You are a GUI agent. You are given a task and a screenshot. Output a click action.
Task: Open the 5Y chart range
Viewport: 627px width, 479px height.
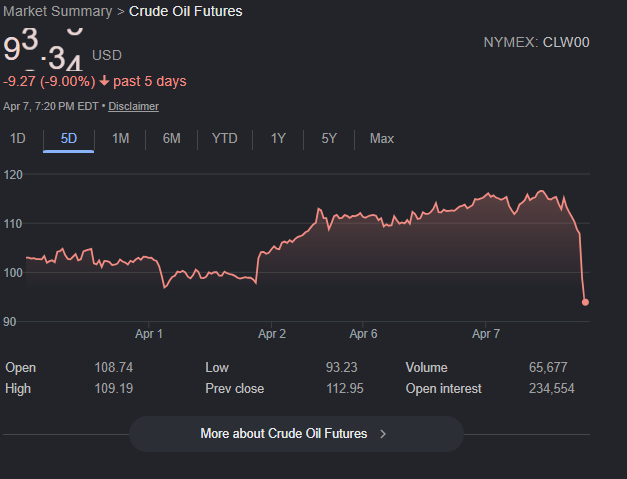click(x=329, y=139)
